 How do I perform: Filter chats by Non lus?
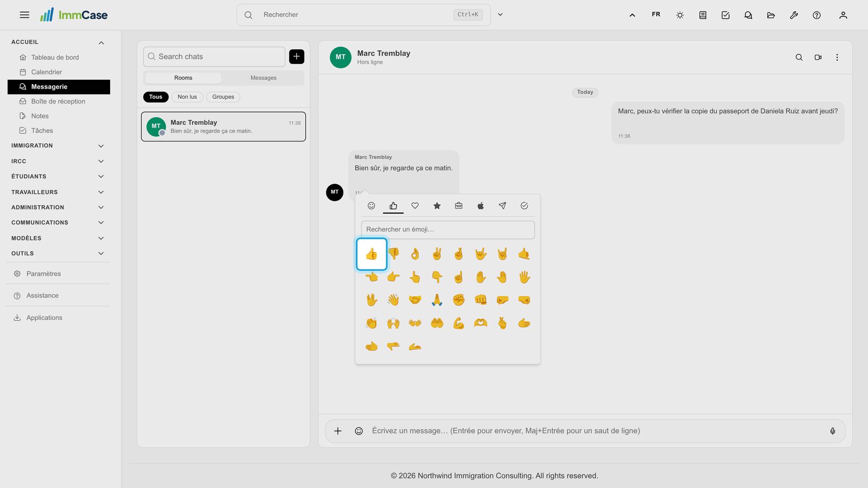point(187,97)
